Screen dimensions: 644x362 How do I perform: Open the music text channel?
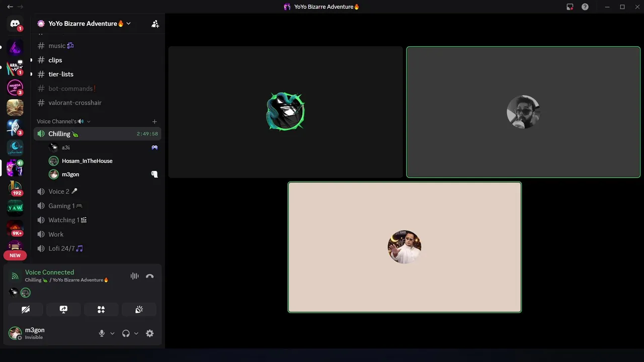(x=98, y=46)
